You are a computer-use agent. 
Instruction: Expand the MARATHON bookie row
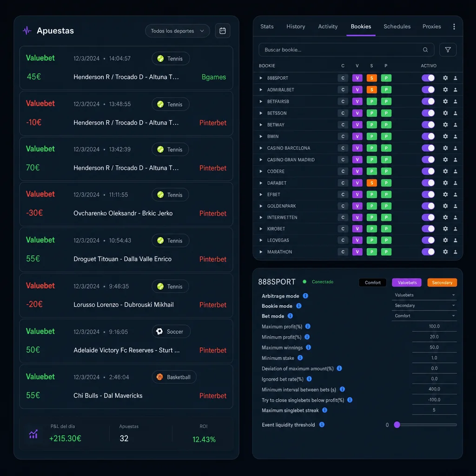coord(261,251)
